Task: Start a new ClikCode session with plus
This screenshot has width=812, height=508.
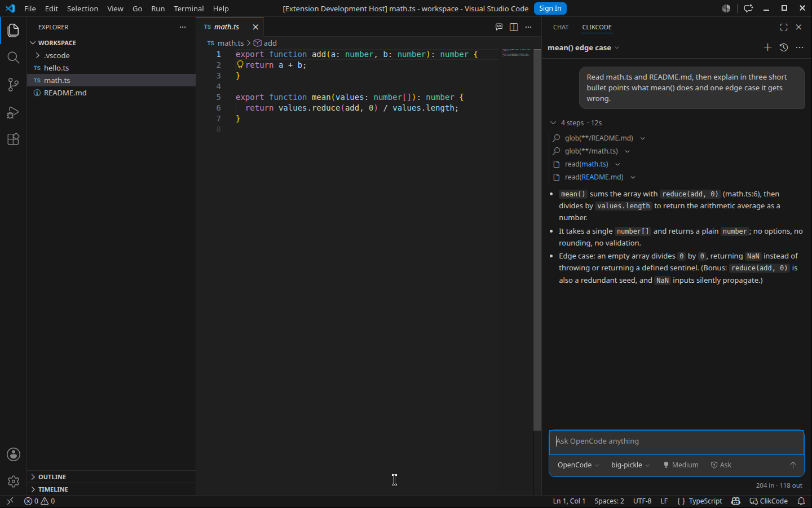Action: [x=767, y=47]
